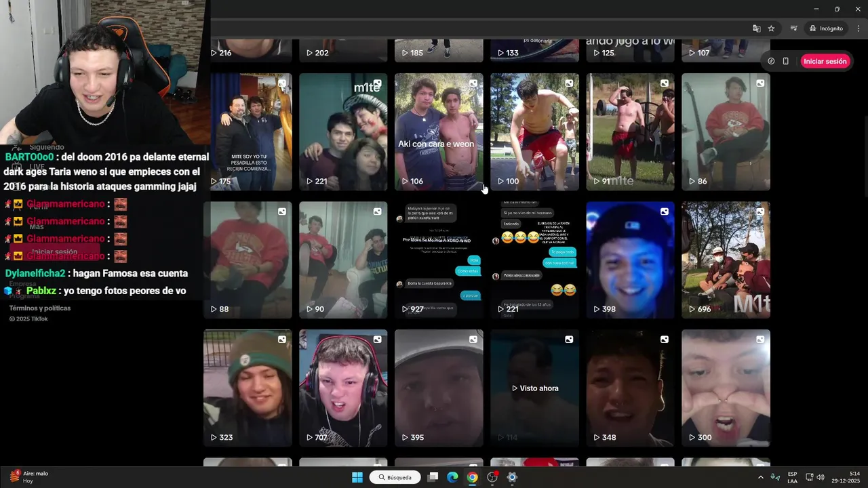Viewport: 868px width, 488px height.
Task: Click the ESP LAA language indicator
Action: click(x=792, y=477)
